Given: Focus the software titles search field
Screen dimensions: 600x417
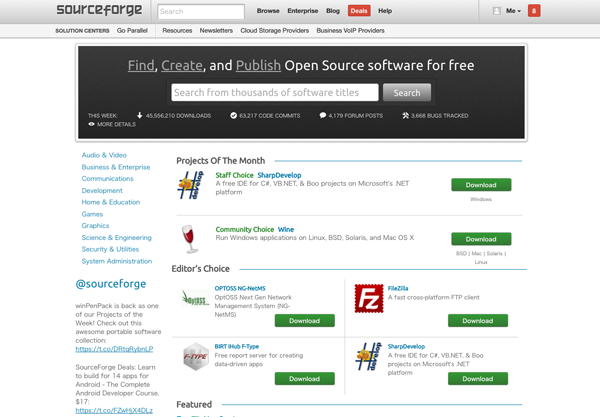Looking at the screenshot, I should tap(274, 93).
